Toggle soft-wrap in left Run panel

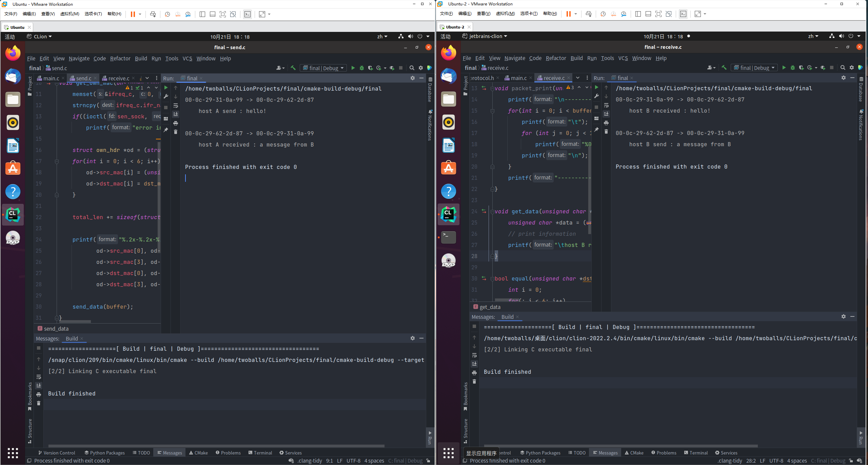pos(176,106)
